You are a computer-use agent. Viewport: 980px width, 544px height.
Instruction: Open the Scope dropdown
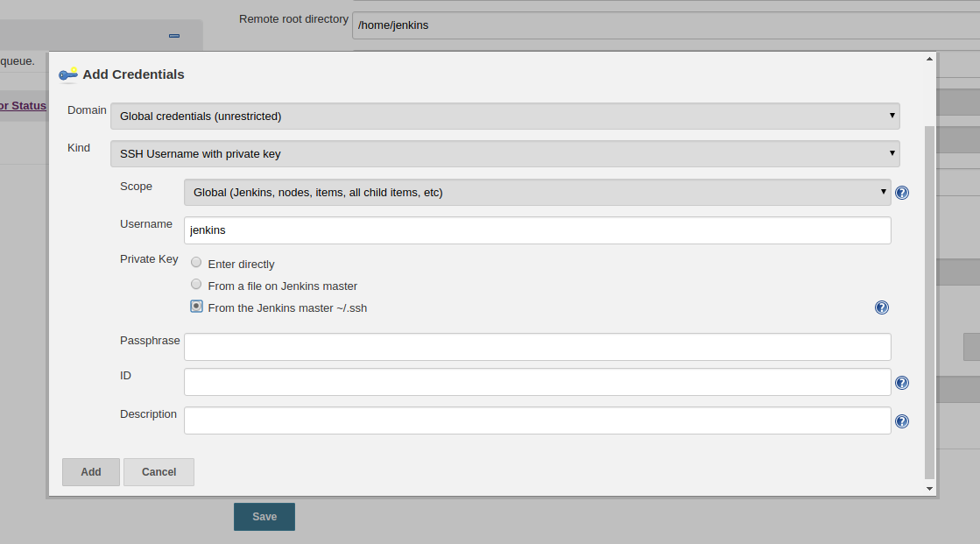(538, 193)
